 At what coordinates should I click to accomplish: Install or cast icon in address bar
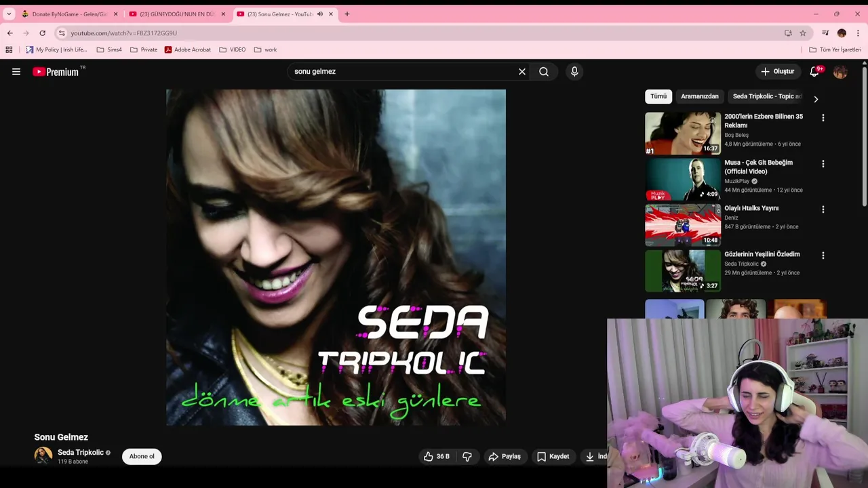click(788, 33)
